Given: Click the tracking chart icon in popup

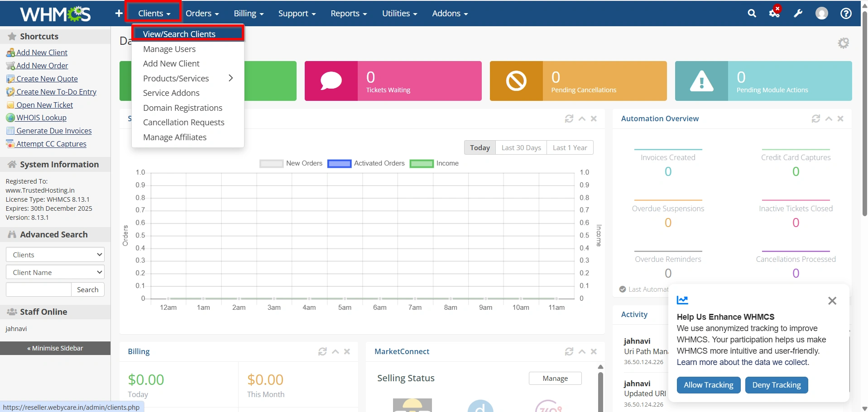Looking at the screenshot, I should pyautogui.click(x=682, y=300).
